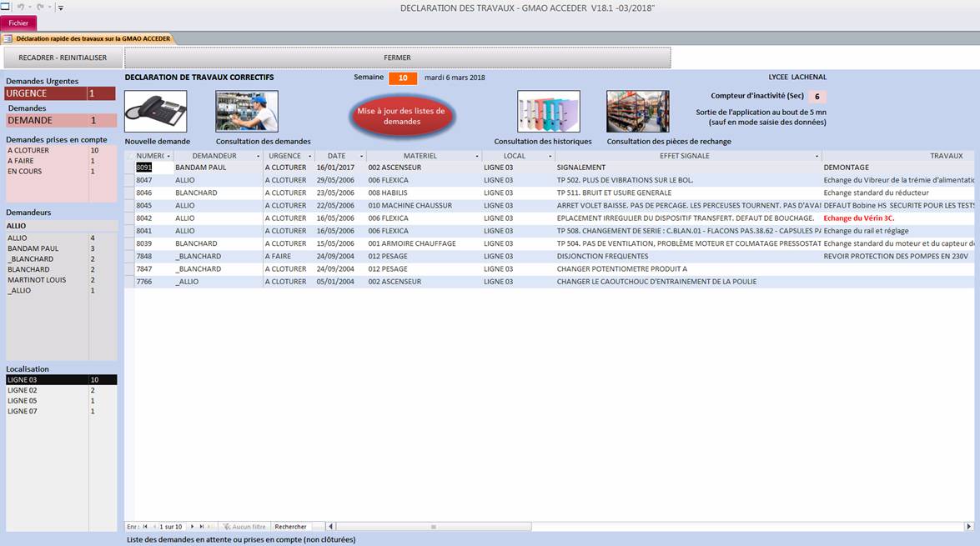Open the telephone icon for Nouvelle demande
Image resolution: width=980 pixels, height=546 pixels.
coord(156,111)
